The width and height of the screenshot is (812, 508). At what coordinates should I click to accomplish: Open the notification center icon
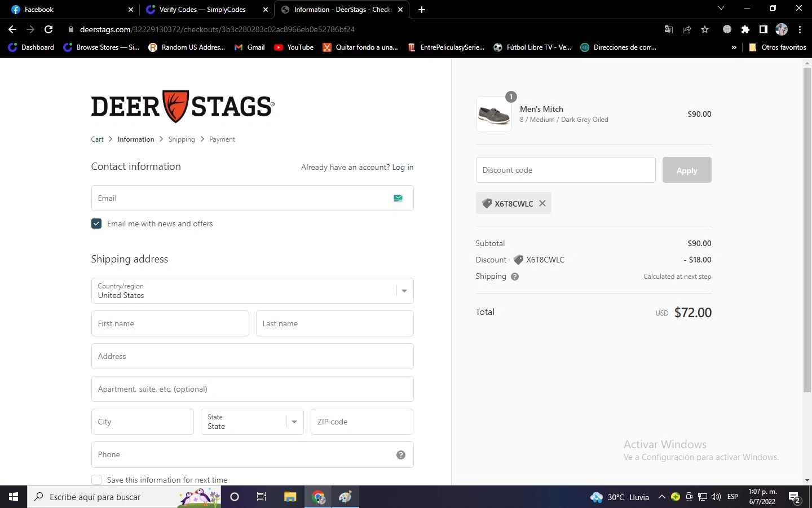tap(795, 497)
